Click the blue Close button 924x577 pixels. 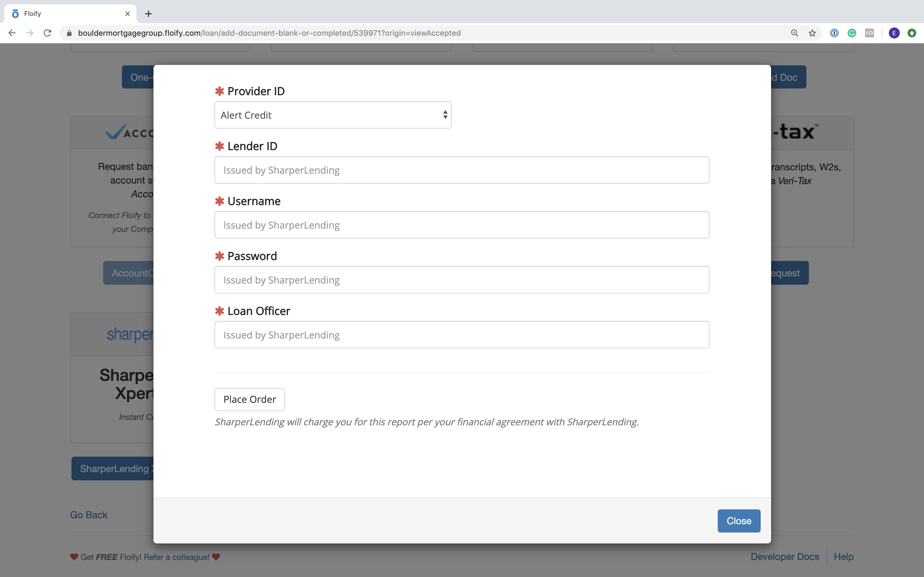tap(738, 520)
